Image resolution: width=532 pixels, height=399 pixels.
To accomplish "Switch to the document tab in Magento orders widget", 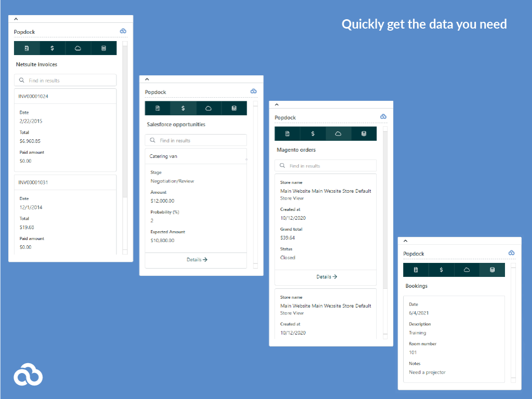I will click(287, 134).
